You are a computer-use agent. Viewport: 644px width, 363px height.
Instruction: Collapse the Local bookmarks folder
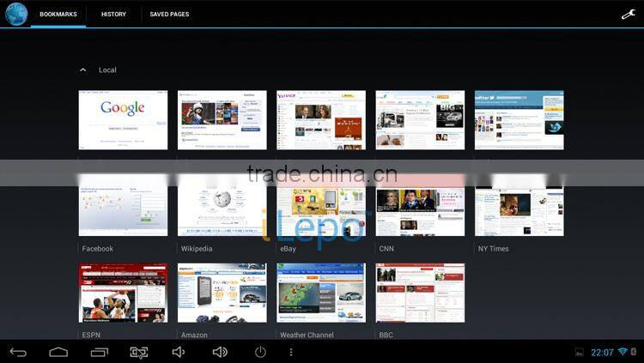[x=83, y=70]
